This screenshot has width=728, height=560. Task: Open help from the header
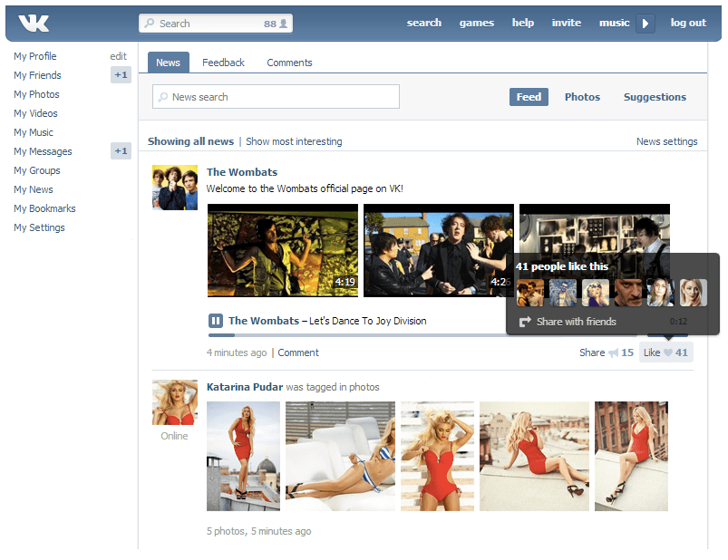(x=523, y=23)
